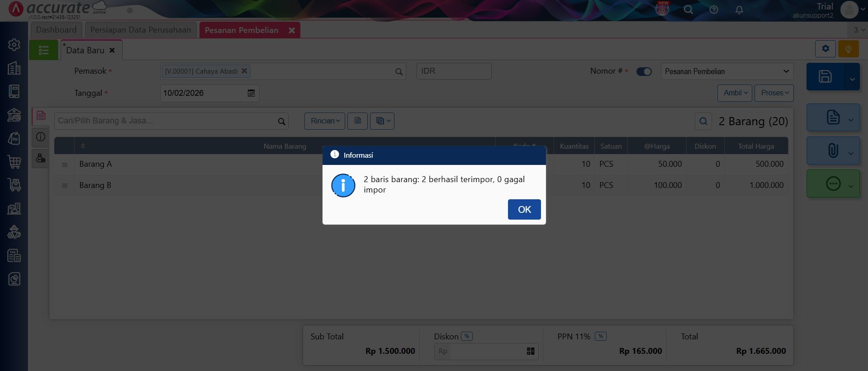The height and width of the screenshot is (371, 868).
Task: Switch to the Dashboard tab
Action: [x=57, y=30]
